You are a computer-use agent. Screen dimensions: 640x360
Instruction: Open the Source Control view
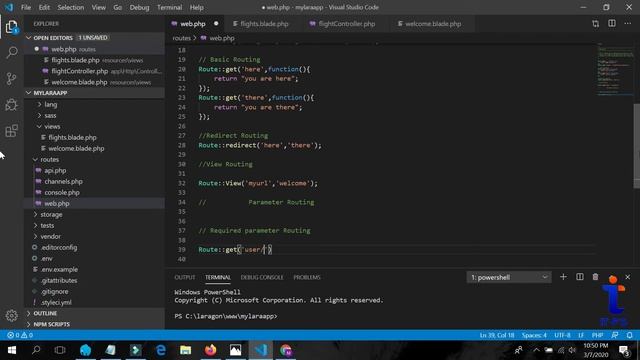pyautogui.click(x=11, y=78)
